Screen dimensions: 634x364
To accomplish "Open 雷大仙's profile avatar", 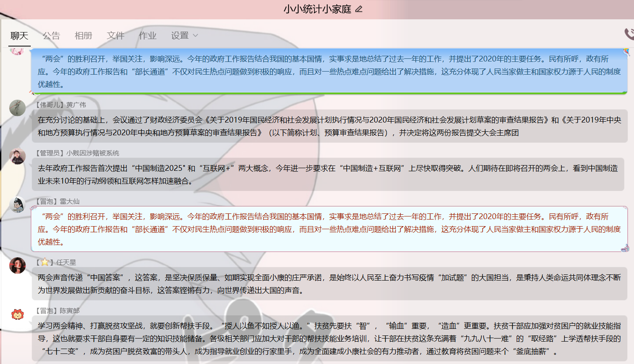I will [x=18, y=205].
